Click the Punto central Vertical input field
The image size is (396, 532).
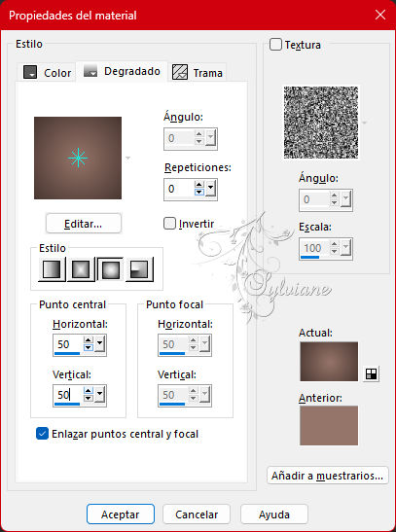68,395
